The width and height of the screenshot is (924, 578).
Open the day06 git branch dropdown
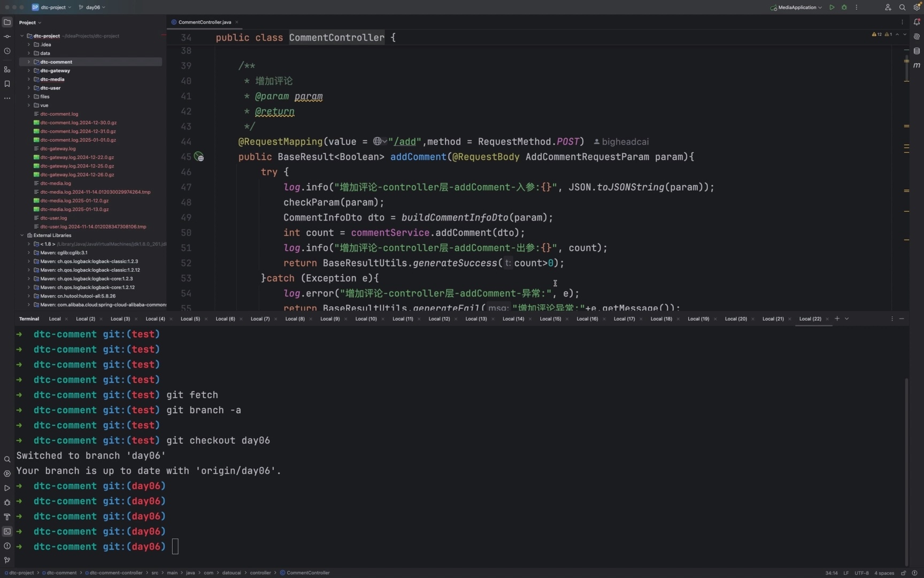tap(92, 7)
